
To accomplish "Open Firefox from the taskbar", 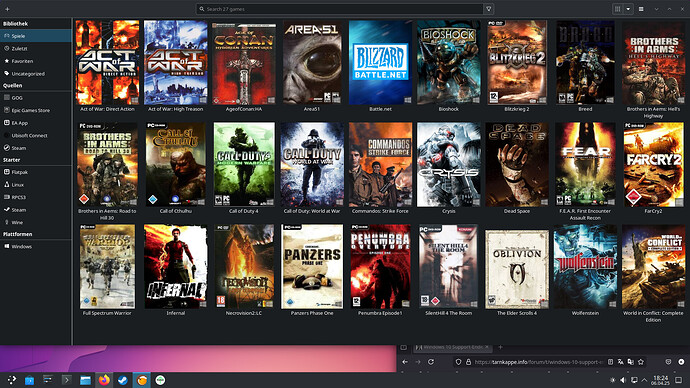I will (x=104, y=380).
